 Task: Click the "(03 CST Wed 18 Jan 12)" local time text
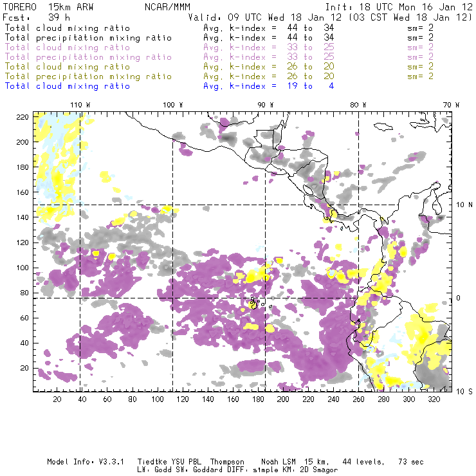click(410, 17)
